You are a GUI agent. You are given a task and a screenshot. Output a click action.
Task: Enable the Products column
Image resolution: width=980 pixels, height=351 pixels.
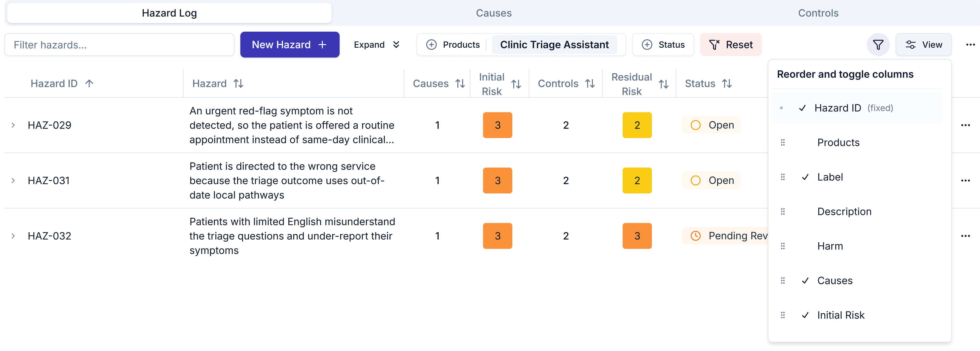click(857, 143)
